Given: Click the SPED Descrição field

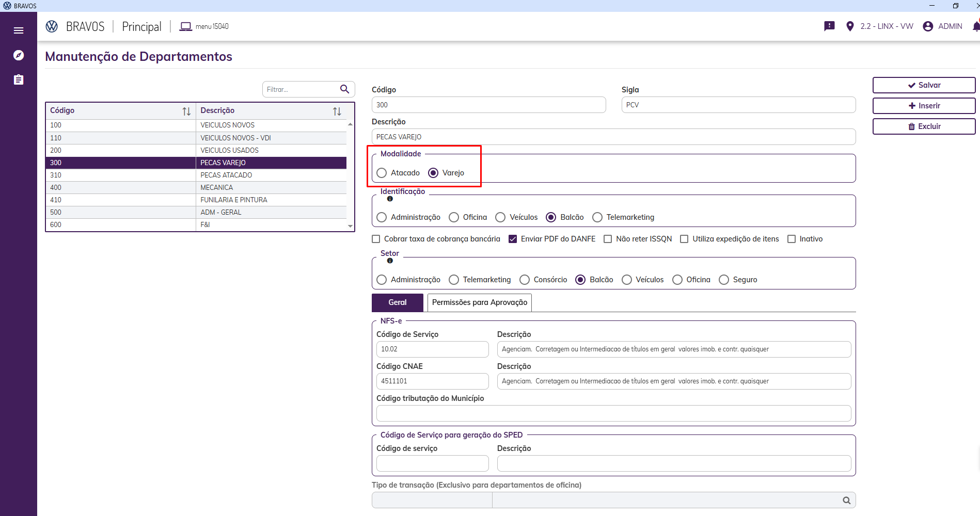Looking at the screenshot, I should (x=674, y=463).
